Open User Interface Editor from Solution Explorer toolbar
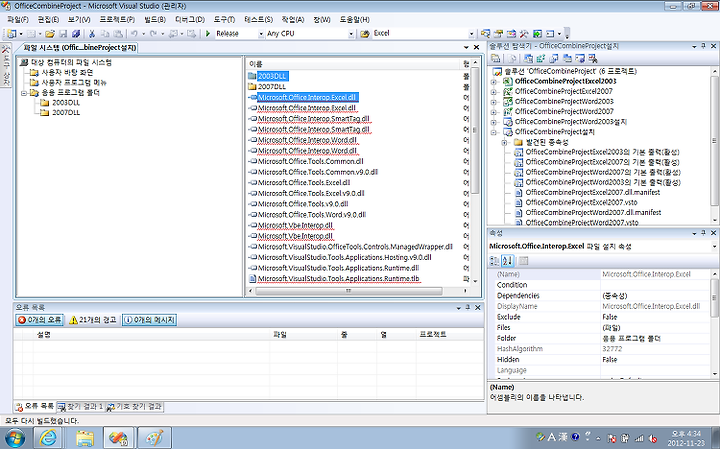This screenshot has height=449, width=720. 567,58
